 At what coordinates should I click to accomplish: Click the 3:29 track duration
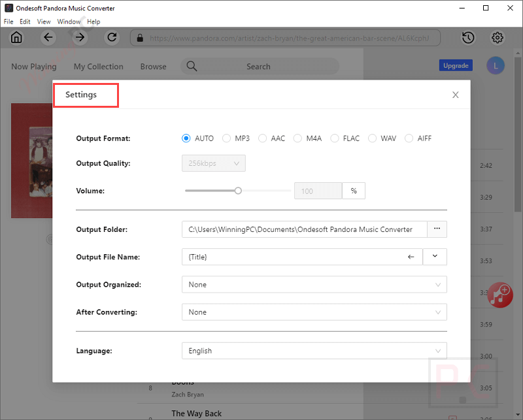pos(486,197)
